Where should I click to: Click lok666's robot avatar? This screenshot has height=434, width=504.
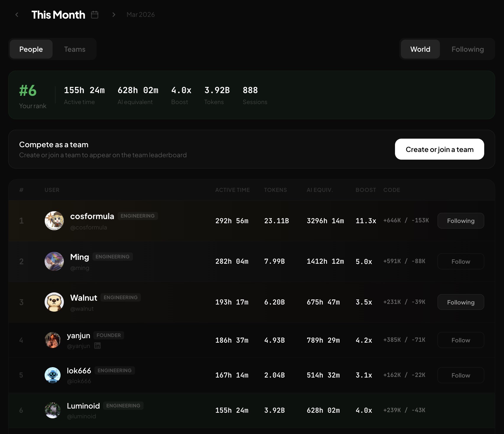[x=53, y=375]
